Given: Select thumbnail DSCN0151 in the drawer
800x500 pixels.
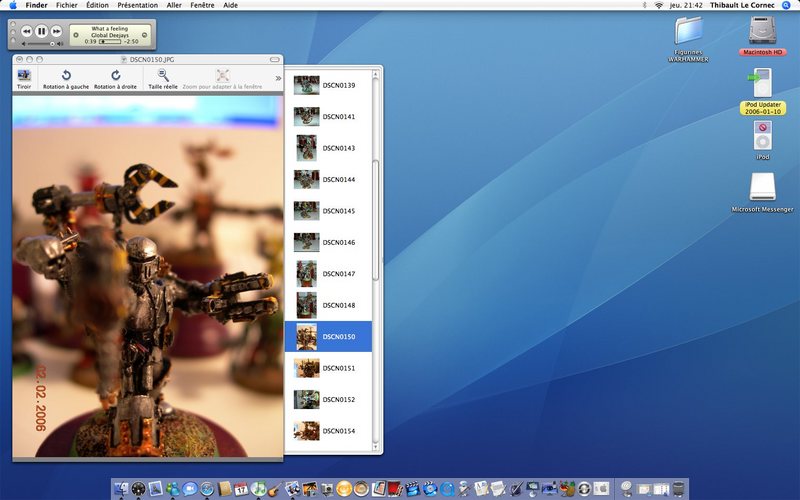Looking at the screenshot, I should point(307,368).
